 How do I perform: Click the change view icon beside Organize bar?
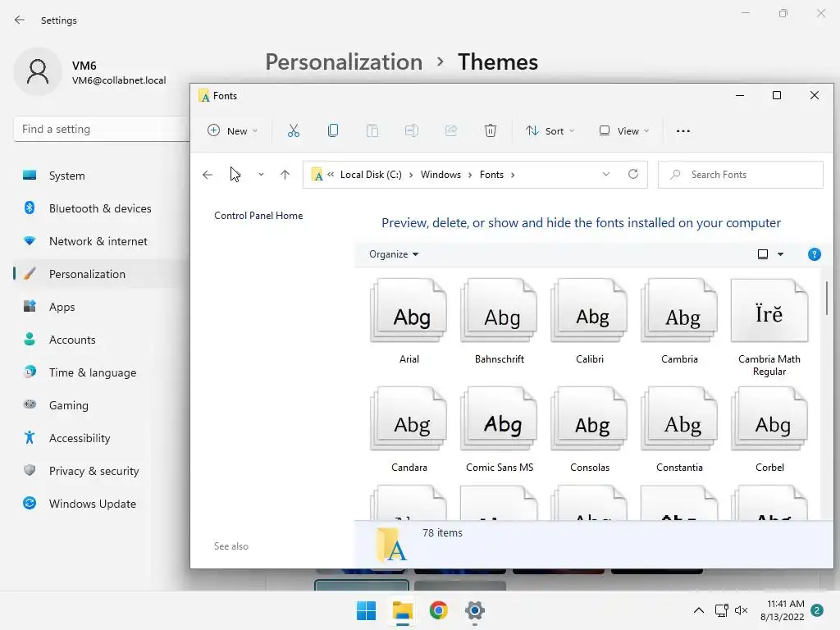pos(763,254)
